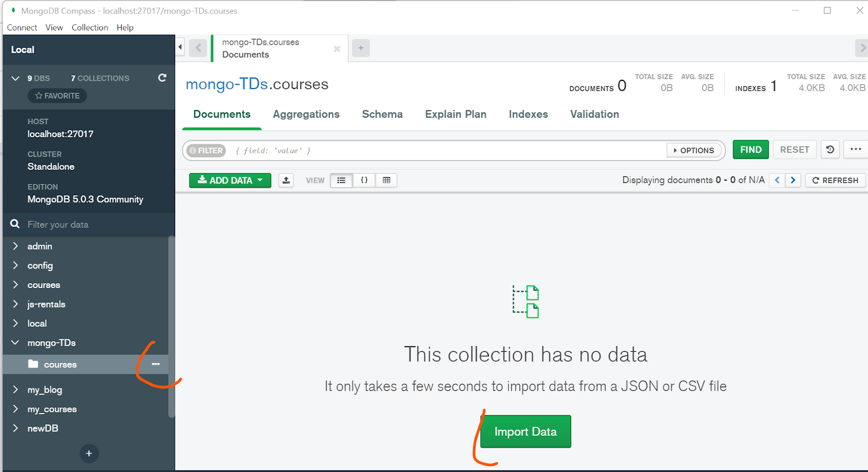
Task: Click the MongoDB 5.0.3 Community edition text
Action: tap(85, 199)
